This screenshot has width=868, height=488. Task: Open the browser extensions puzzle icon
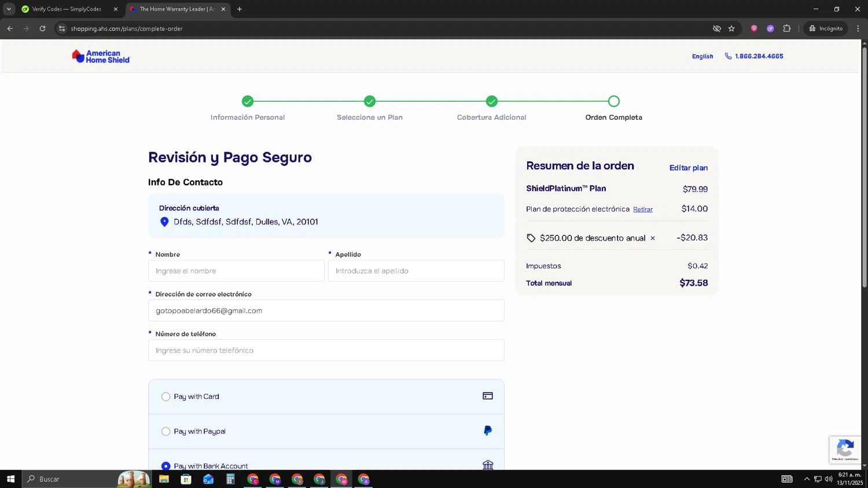pyautogui.click(x=787, y=28)
